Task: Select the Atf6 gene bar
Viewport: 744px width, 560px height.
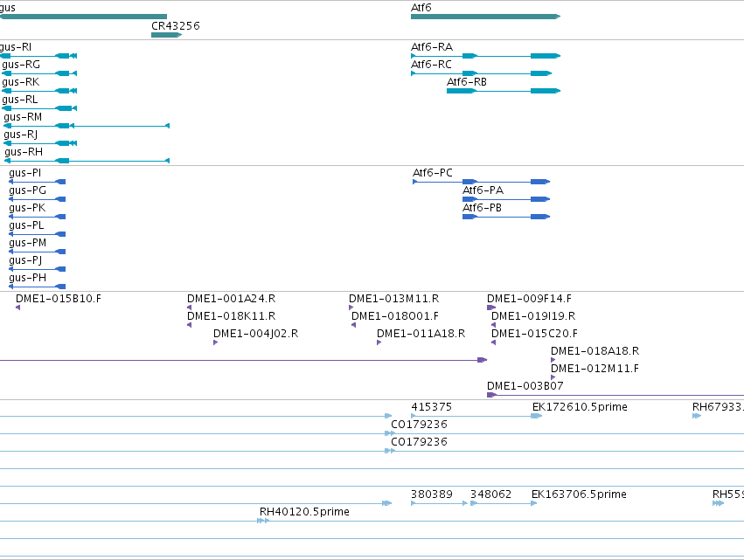Action: tap(485, 17)
